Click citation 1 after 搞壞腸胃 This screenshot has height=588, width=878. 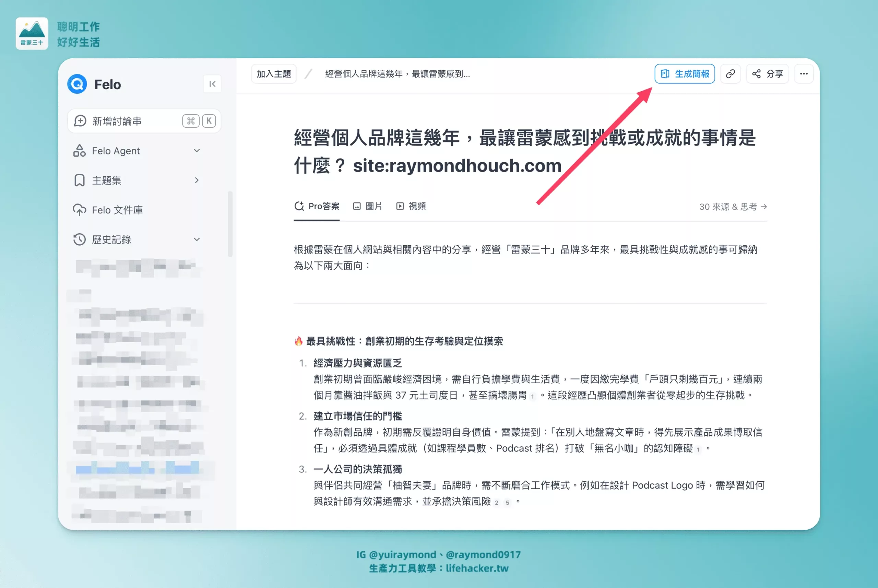tap(532, 396)
